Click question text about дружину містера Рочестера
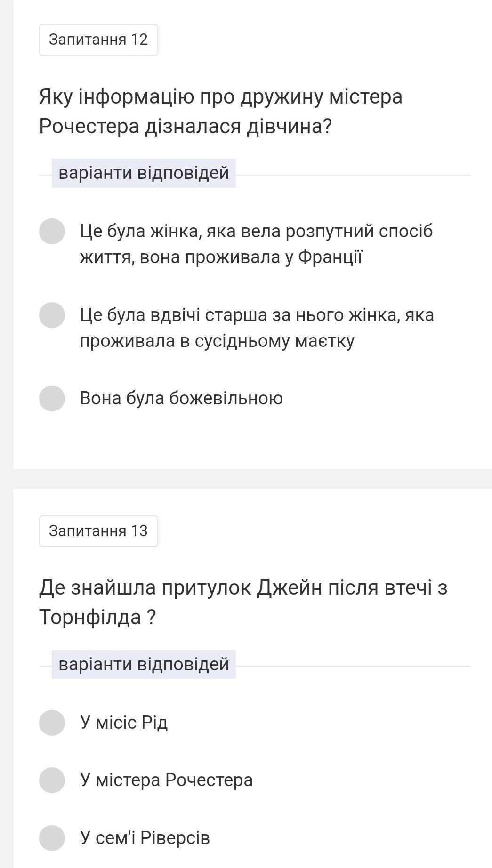The image size is (492, 868). (x=221, y=112)
